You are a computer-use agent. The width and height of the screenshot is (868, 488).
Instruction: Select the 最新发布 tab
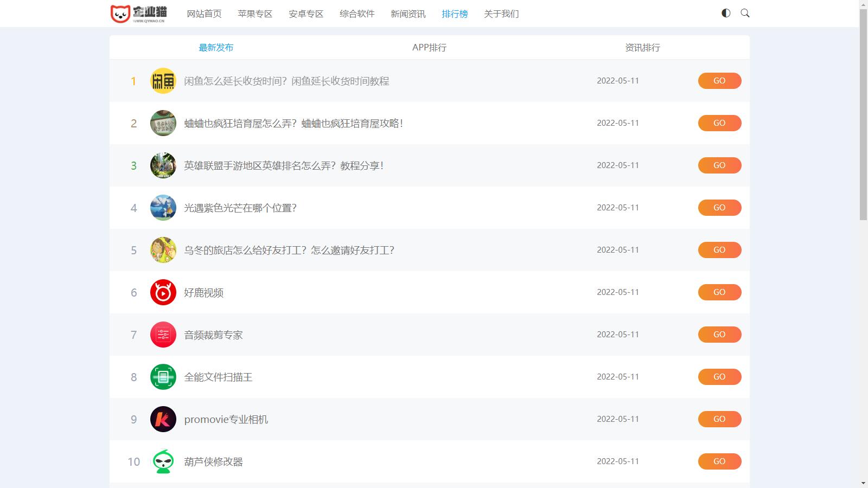[216, 48]
